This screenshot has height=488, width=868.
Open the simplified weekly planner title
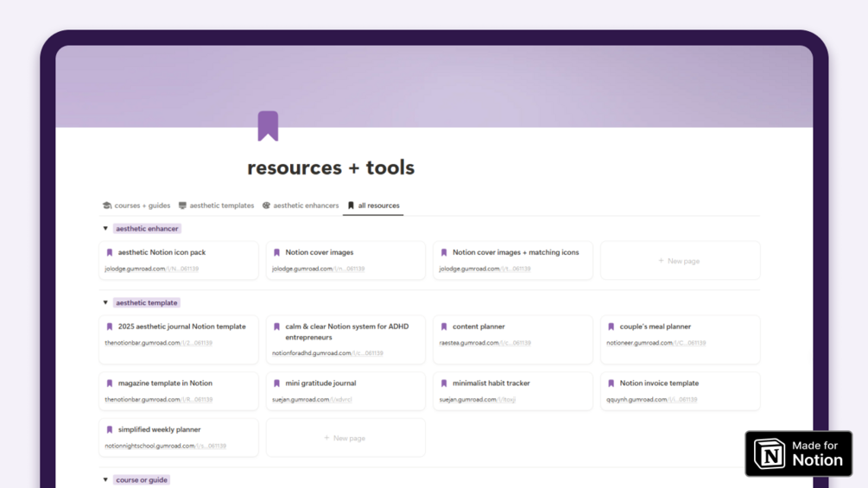(159, 429)
